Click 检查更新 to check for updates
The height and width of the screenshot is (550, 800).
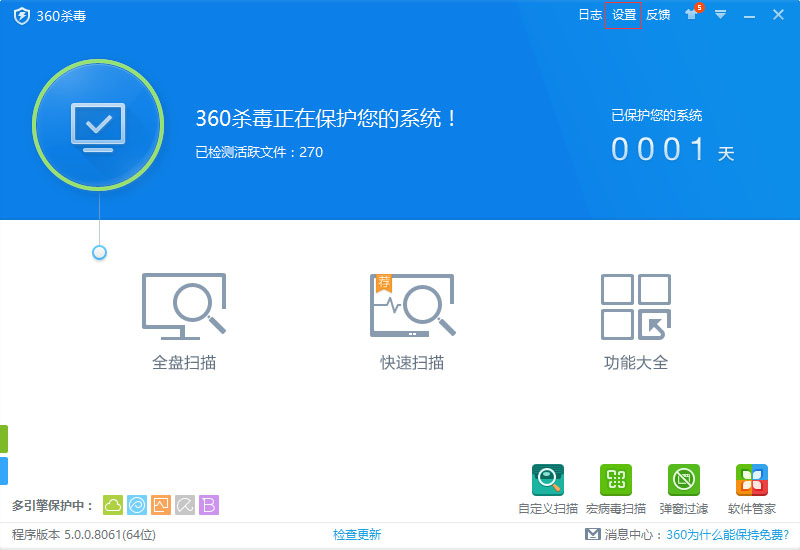click(x=357, y=535)
